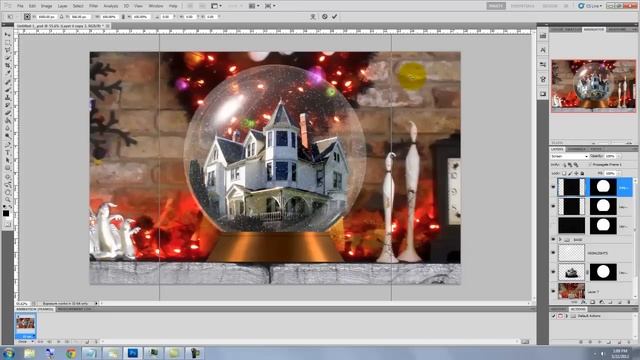Image resolution: width=640 pixels, height=360 pixels.
Task: Switch to the Layers tab
Action: (x=557, y=149)
